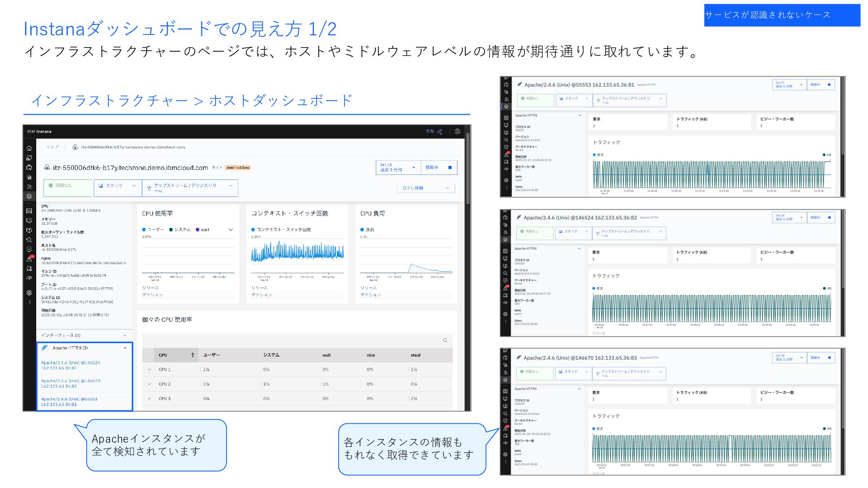Open Analytics magnifier icon in host dashboard sidebar

point(29,240)
